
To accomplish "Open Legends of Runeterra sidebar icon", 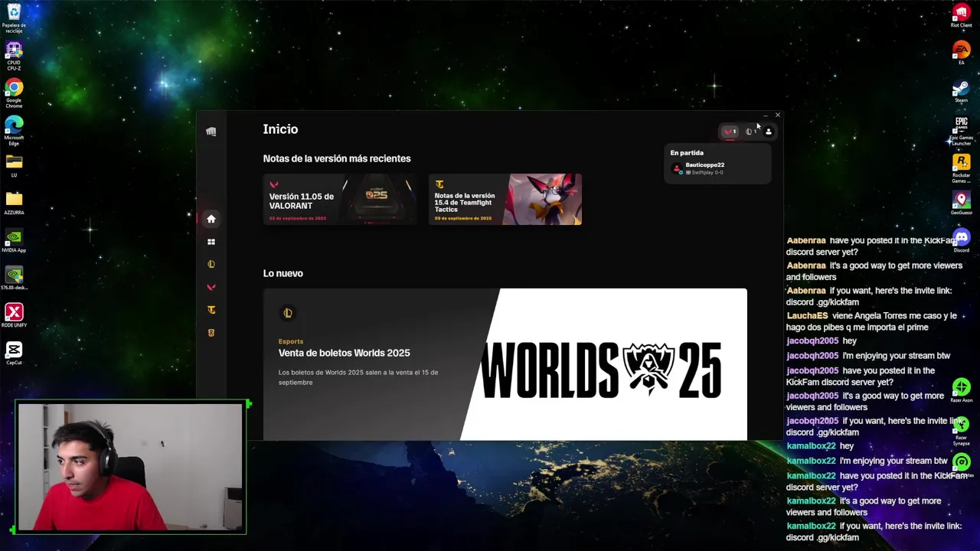I will click(x=211, y=333).
